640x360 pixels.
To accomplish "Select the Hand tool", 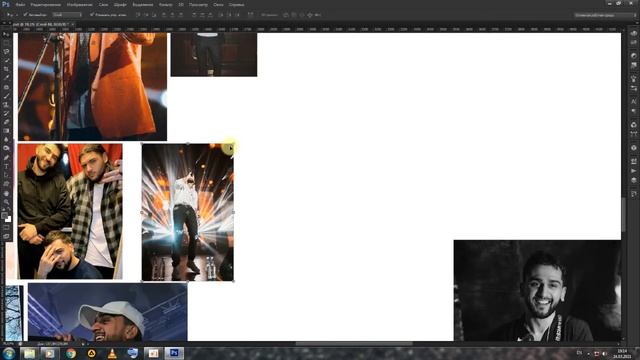I will click(x=6, y=193).
